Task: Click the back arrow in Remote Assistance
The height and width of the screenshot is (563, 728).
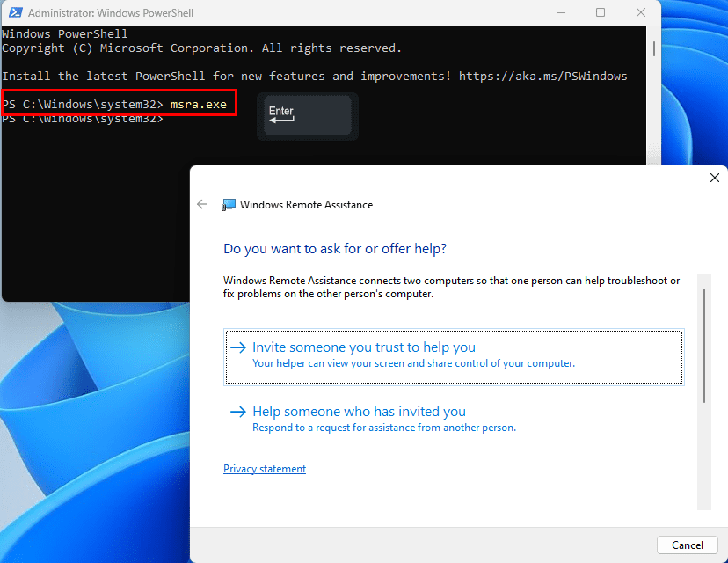Action: pos(202,204)
